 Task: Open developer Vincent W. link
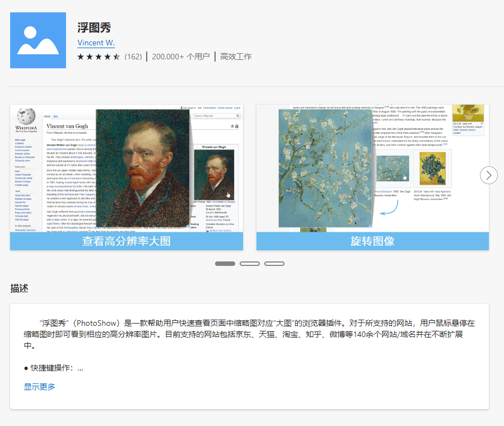click(x=96, y=43)
